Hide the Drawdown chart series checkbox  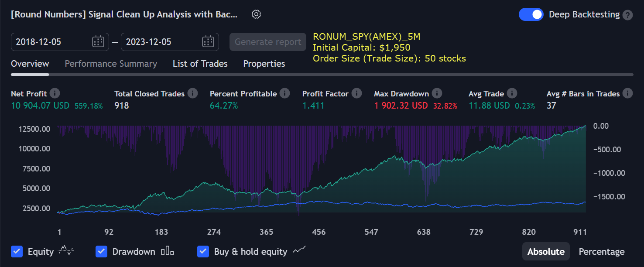[101, 251]
